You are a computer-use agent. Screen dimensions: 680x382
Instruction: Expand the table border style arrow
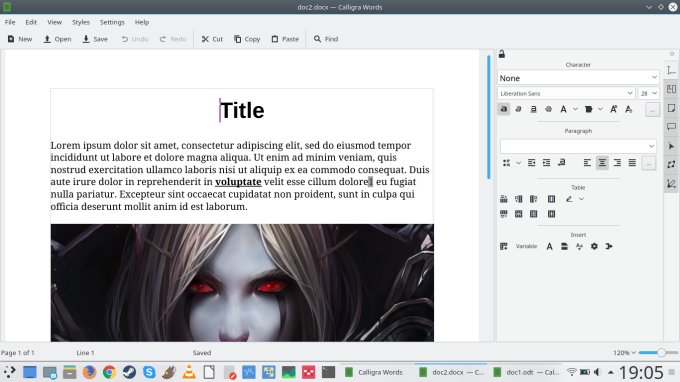tap(582, 199)
